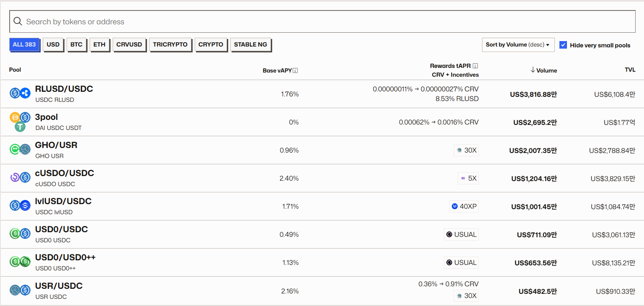Viewport: 644px width, 306px height.
Task: Click the USUAL reward badge for USD0/USD0++
Action: (461, 262)
